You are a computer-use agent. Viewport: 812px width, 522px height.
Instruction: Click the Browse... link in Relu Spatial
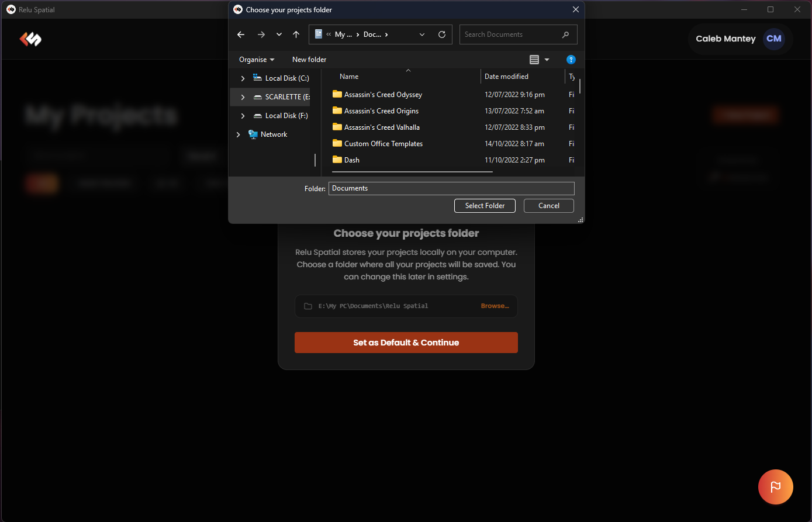tap(495, 306)
